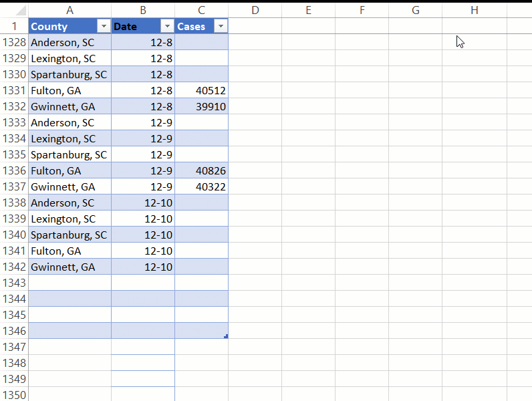Select Spartanburg, SC in row 1335
Viewport: 532px width, 401px height.
click(x=70, y=154)
